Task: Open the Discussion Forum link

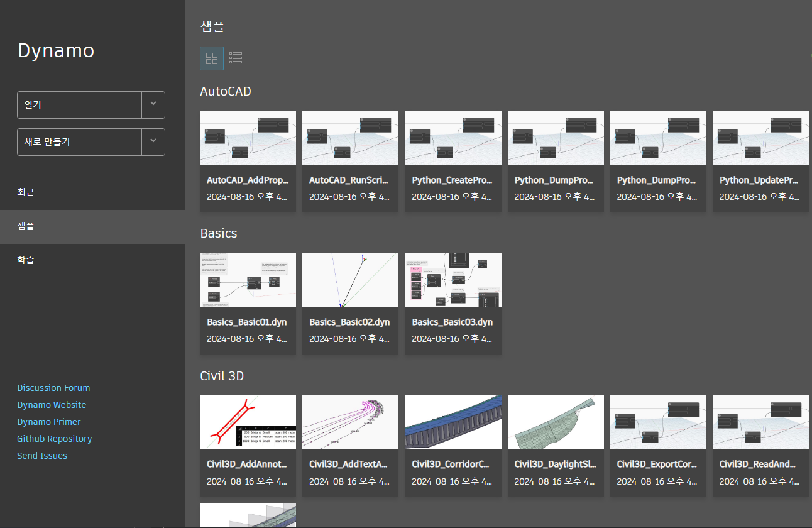Action: pyautogui.click(x=53, y=388)
